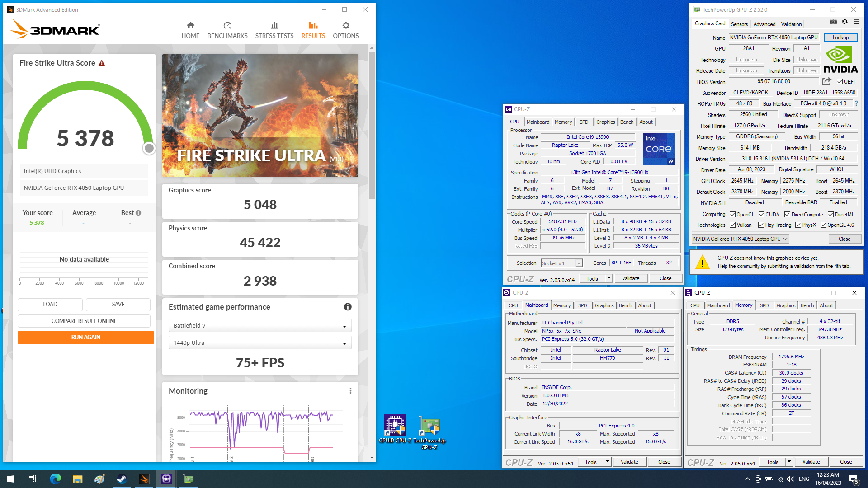Toggle the OpenCL checkbox
This screenshot has width=868, height=488.
pos(732,215)
